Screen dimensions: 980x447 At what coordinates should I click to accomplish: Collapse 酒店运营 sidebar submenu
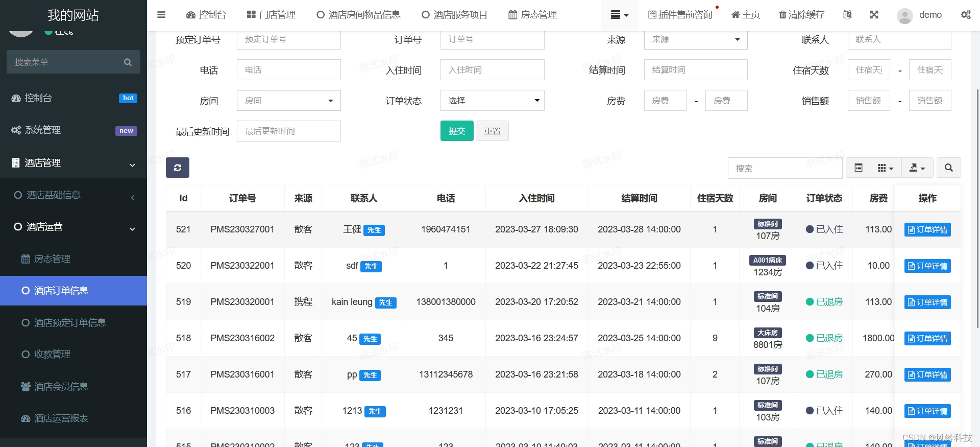click(x=73, y=227)
